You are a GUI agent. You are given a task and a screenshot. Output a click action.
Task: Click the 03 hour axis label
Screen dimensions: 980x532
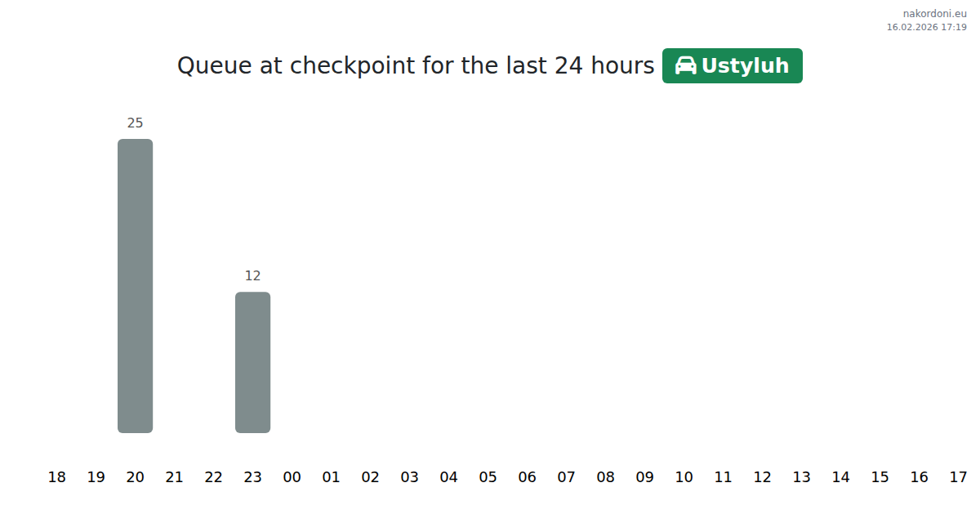tap(409, 477)
